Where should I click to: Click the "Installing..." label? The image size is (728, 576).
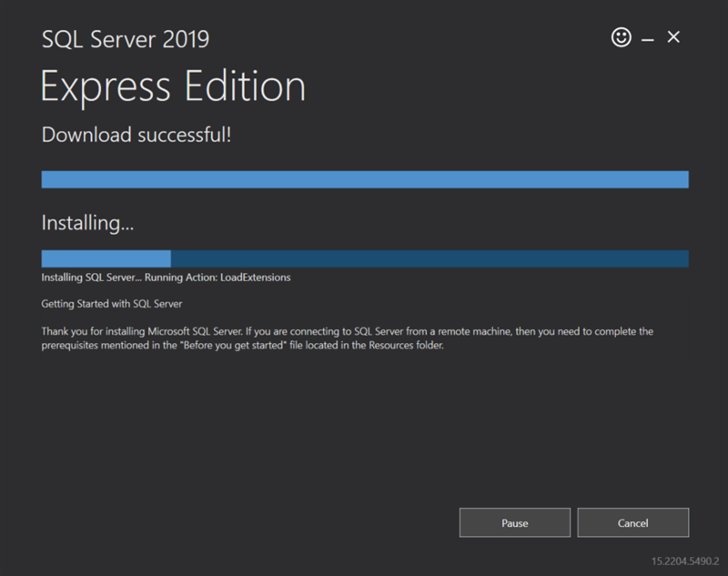point(88,222)
